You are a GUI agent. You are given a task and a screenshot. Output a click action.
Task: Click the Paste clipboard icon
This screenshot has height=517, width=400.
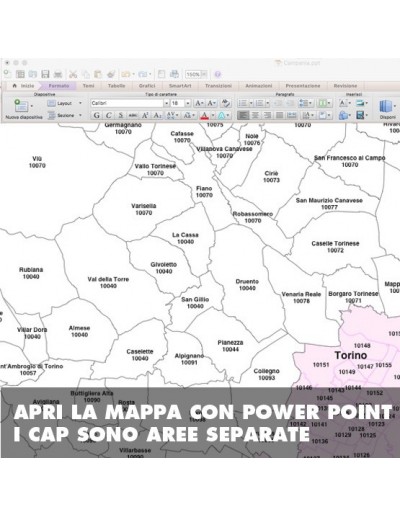pyautogui.click(x=98, y=74)
